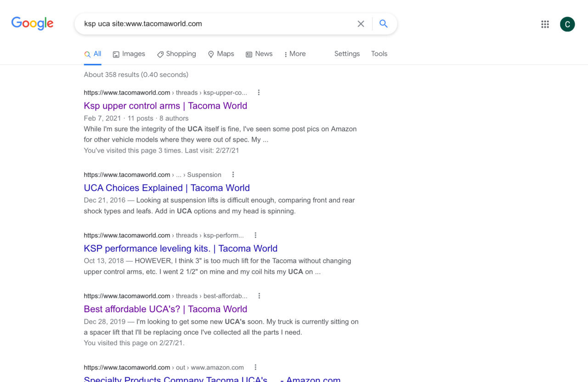Viewport: 588px width, 382px height.
Task: Open the Ksp upper control arms thread
Action: tap(165, 106)
